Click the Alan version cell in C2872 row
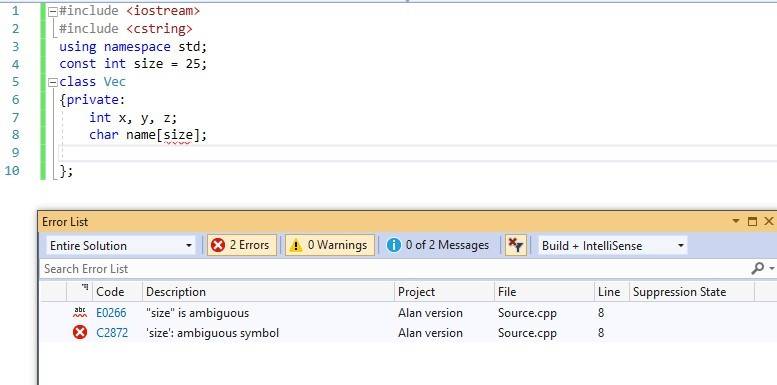The image size is (777, 385). tap(430, 333)
